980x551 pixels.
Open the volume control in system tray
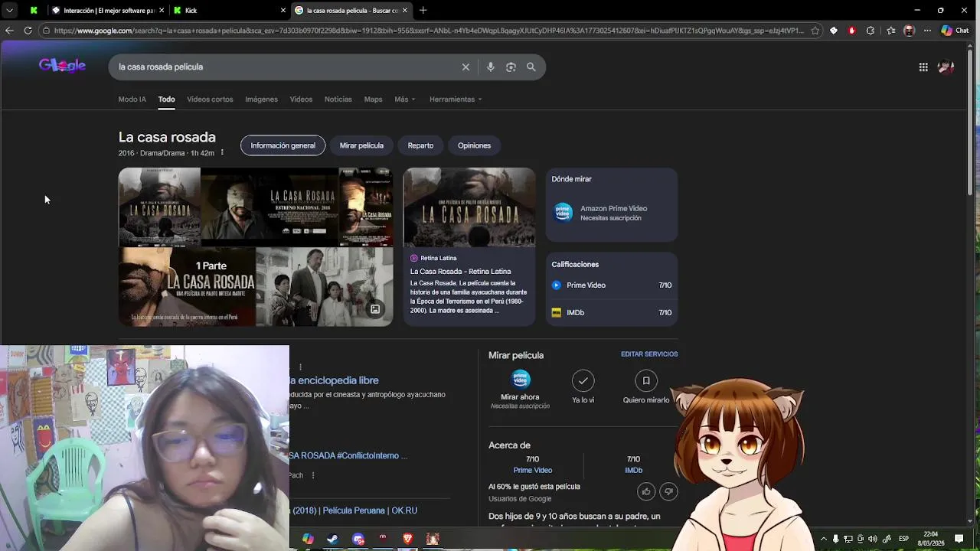coord(872,539)
